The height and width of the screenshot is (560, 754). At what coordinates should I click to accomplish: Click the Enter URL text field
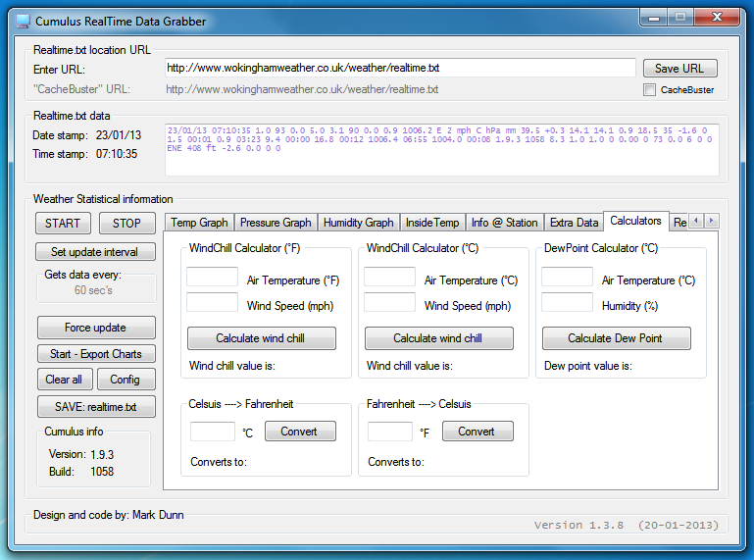[x=400, y=69]
